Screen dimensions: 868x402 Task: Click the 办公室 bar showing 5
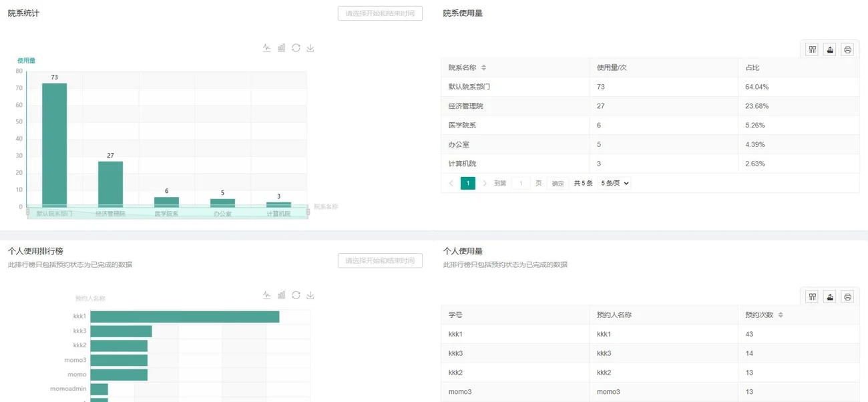[222, 203]
